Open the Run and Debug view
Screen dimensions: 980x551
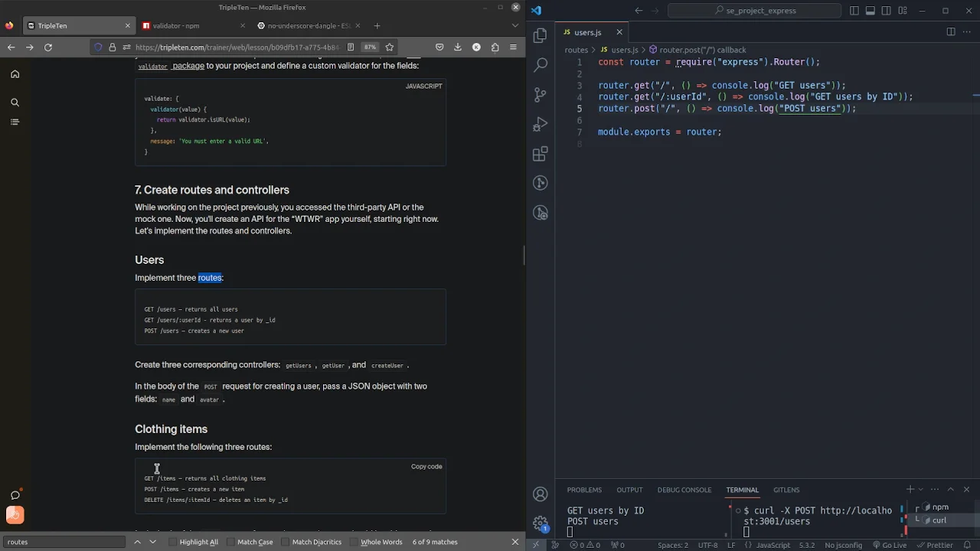coord(541,124)
